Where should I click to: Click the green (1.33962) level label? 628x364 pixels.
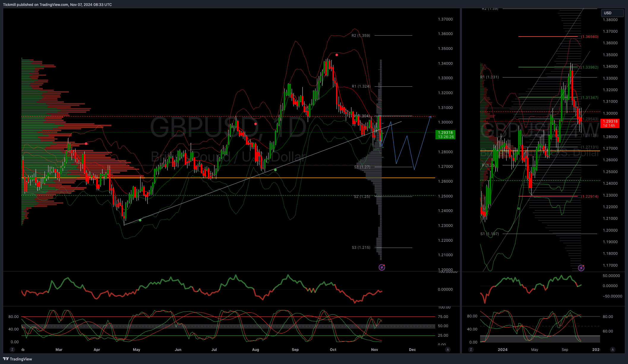click(590, 67)
